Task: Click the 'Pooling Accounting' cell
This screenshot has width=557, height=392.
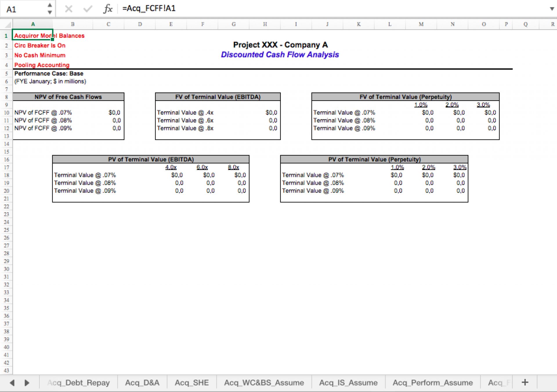Action: tap(42, 65)
